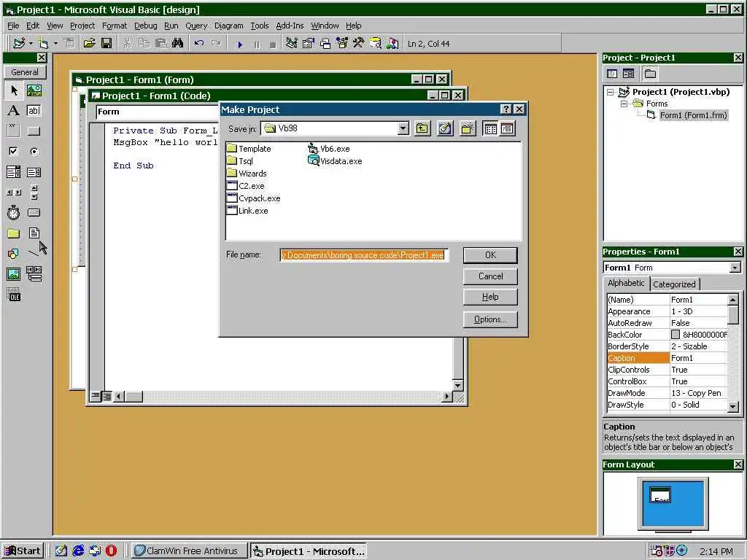Screen dimensions: 747x560
Task: Open the Save in dropdown
Action: (x=403, y=128)
